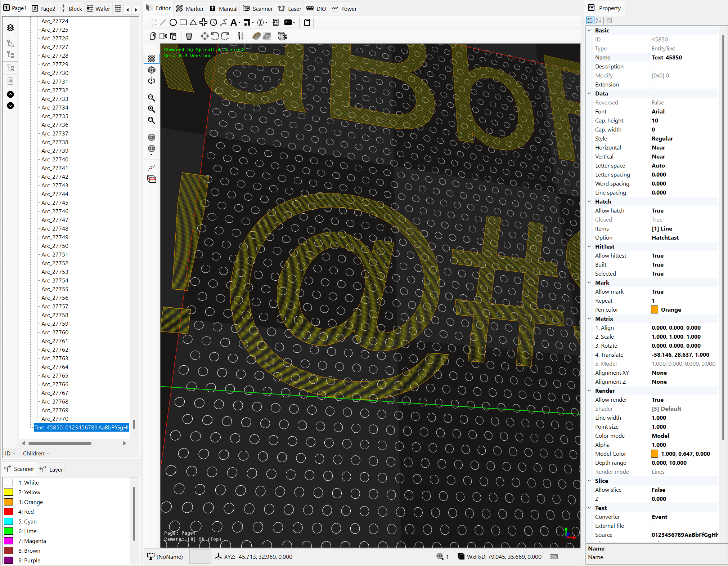Image resolution: width=728 pixels, height=566 pixels.
Task: Collapse the Basic property section
Action: coord(589,31)
